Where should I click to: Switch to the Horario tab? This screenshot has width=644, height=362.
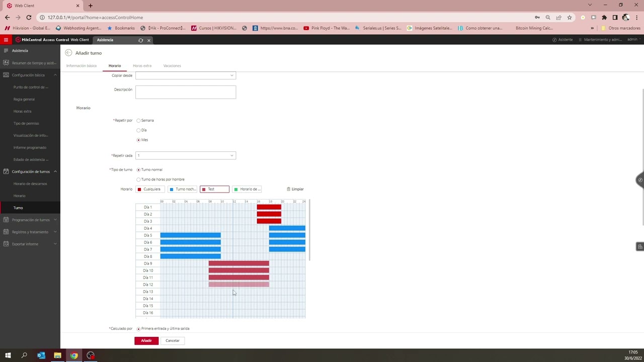115,66
